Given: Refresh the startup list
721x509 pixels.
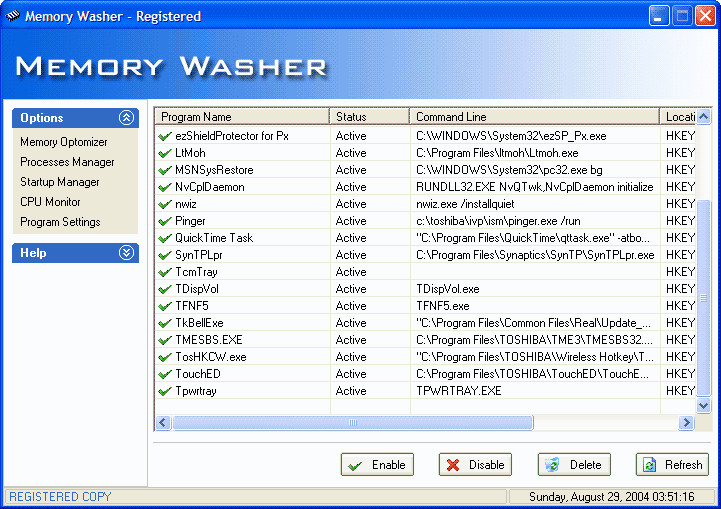Looking at the screenshot, I should (672, 465).
